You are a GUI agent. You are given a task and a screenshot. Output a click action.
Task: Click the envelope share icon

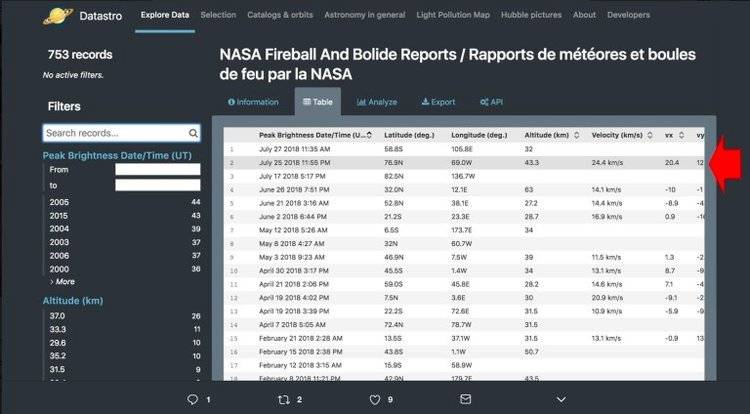point(465,399)
